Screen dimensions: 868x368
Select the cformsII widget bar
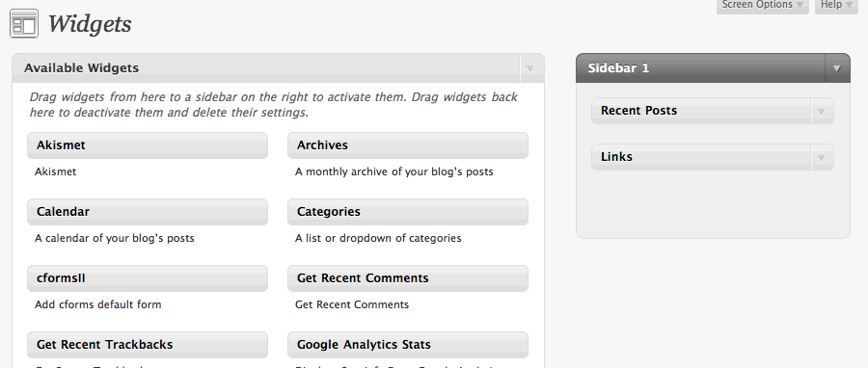148,278
